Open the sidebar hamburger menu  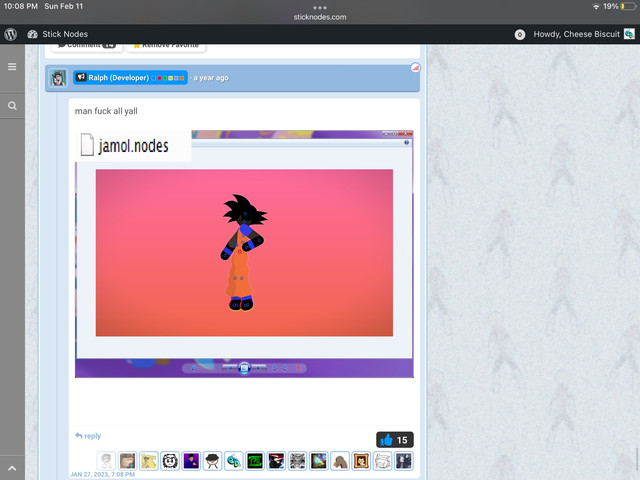coord(12,67)
